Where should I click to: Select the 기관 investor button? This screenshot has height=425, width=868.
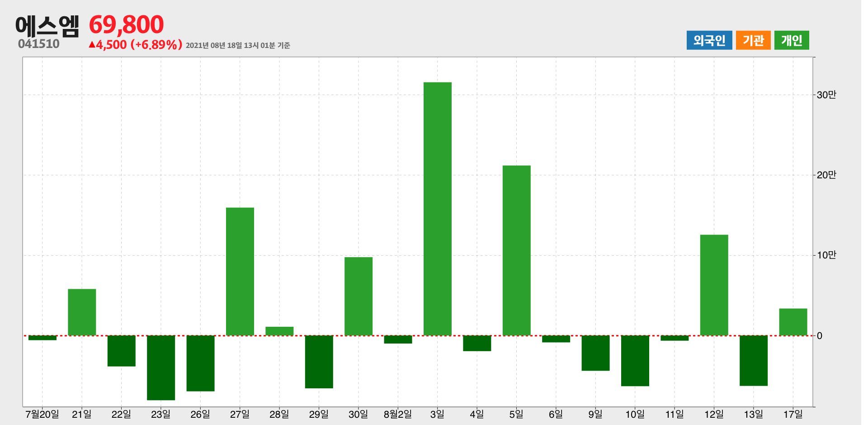click(753, 40)
